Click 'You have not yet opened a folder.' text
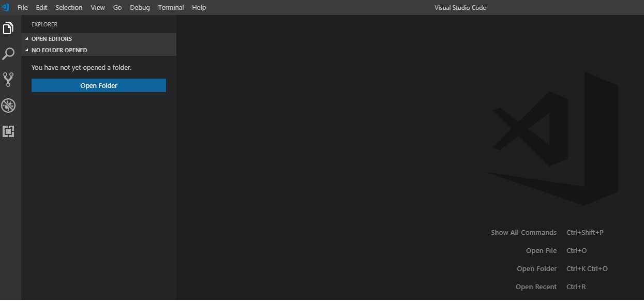The width and height of the screenshot is (644, 301). (x=82, y=67)
